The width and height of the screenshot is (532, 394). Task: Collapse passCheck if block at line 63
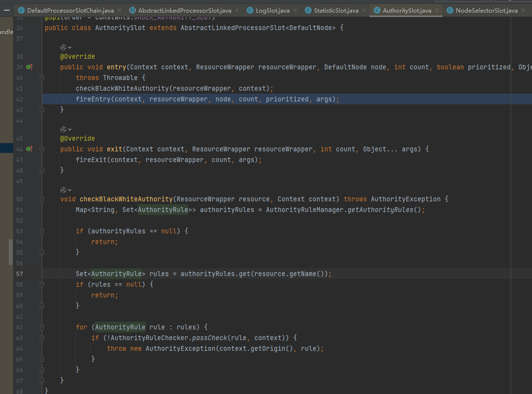coord(42,338)
